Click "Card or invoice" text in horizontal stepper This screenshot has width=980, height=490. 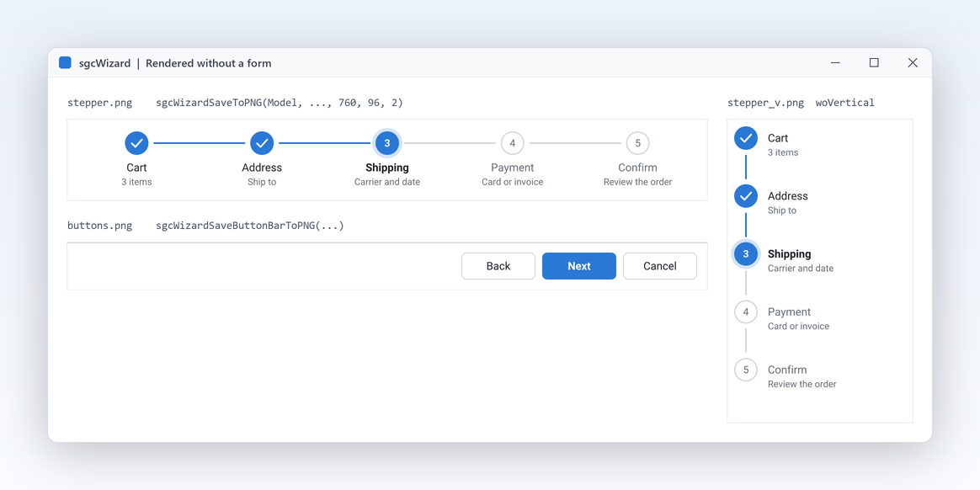pyautogui.click(x=513, y=182)
